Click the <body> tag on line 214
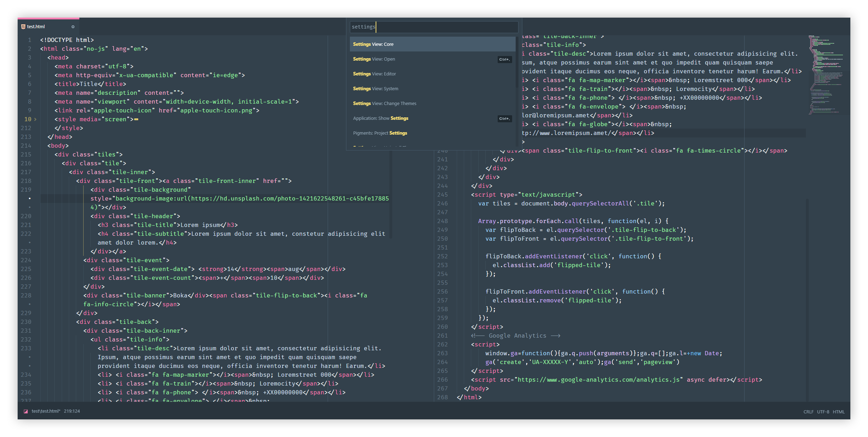This screenshot has width=868, height=437. 58,146
